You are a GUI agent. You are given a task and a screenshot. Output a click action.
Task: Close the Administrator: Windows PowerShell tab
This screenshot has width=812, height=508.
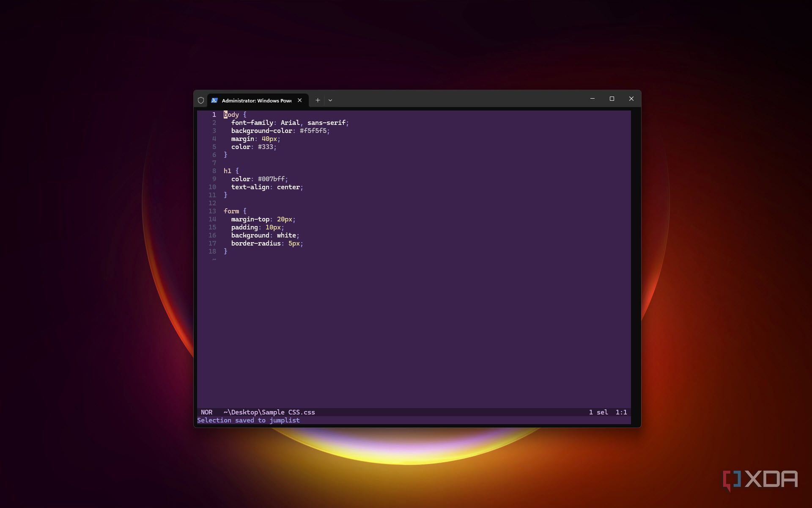pos(299,100)
